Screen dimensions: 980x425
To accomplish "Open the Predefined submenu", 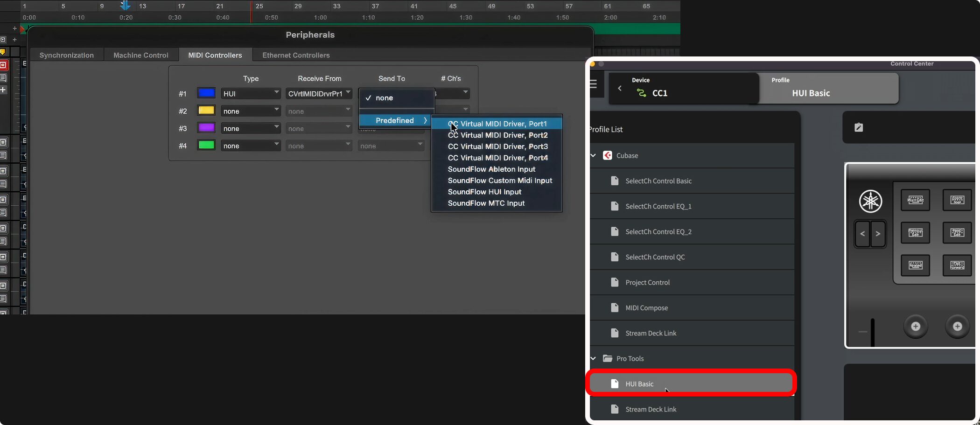I will [x=397, y=120].
